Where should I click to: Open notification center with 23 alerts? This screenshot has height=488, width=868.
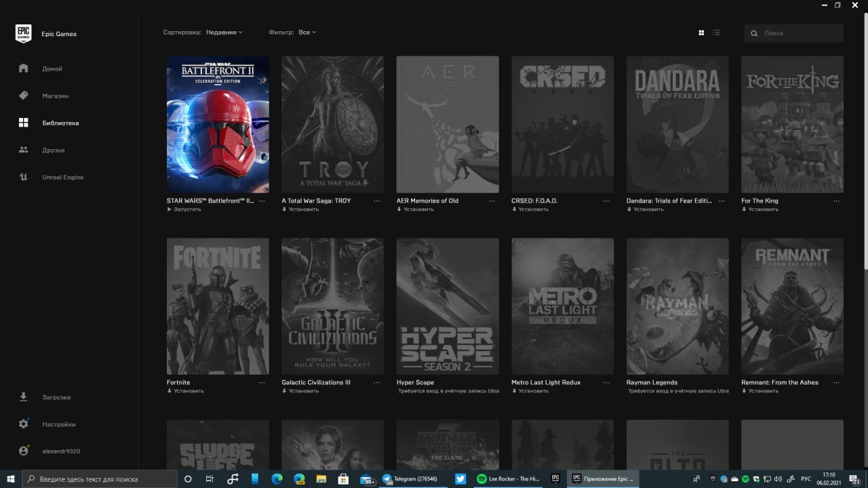(x=856, y=479)
